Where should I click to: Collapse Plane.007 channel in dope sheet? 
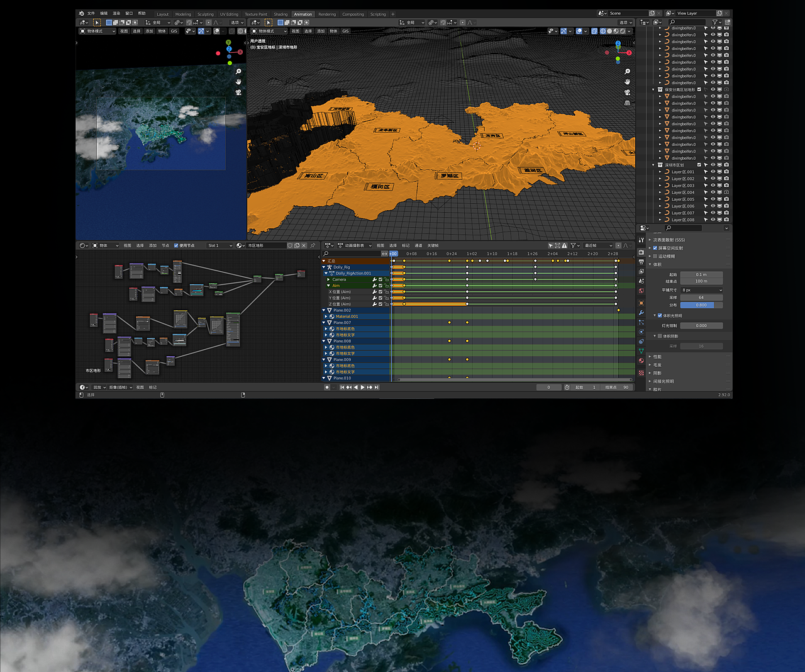(x=324, y=323)
